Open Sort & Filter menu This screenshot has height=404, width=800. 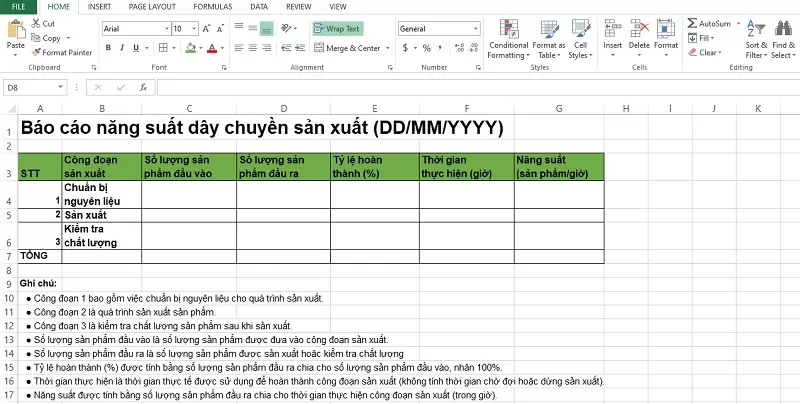pyautogui.click(x=756, y=39)
